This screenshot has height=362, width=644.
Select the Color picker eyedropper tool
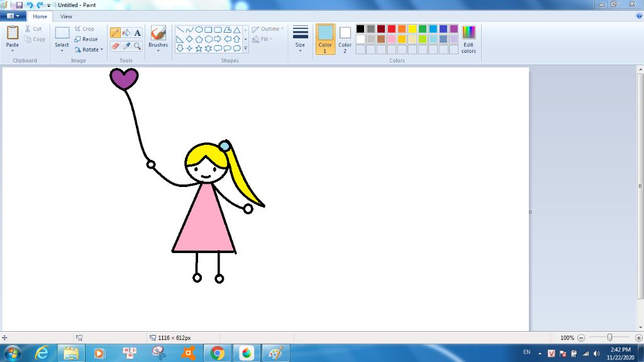pos(126,46)
